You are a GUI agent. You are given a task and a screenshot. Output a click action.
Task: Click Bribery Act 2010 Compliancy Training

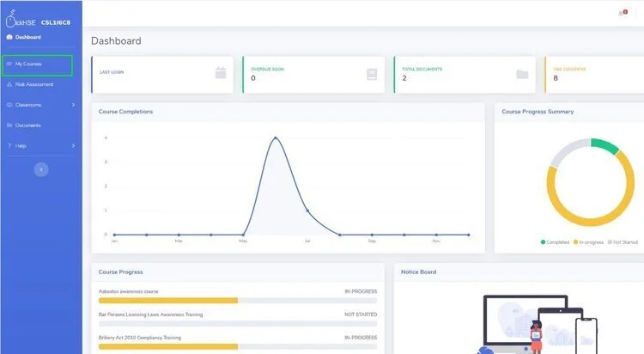[x=140, y=338]
